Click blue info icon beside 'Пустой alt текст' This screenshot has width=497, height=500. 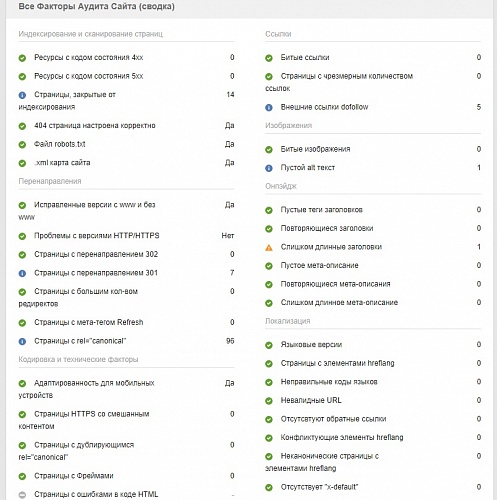point(269,168)
